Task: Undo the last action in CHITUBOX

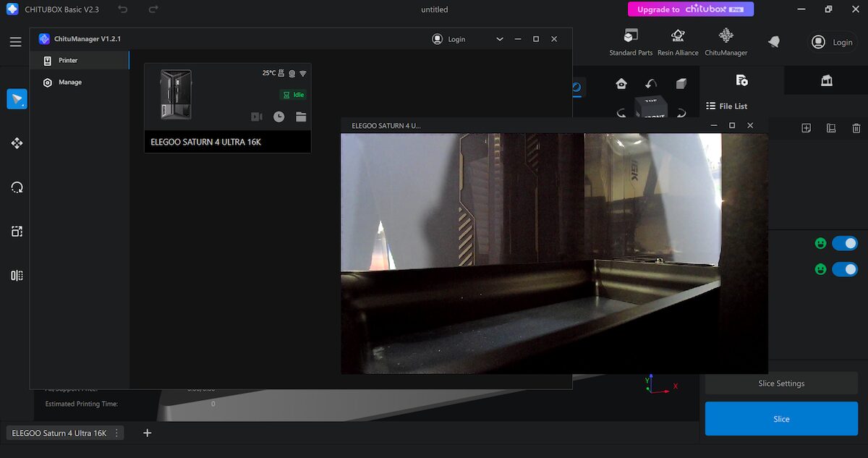Action: click(123, 9)
